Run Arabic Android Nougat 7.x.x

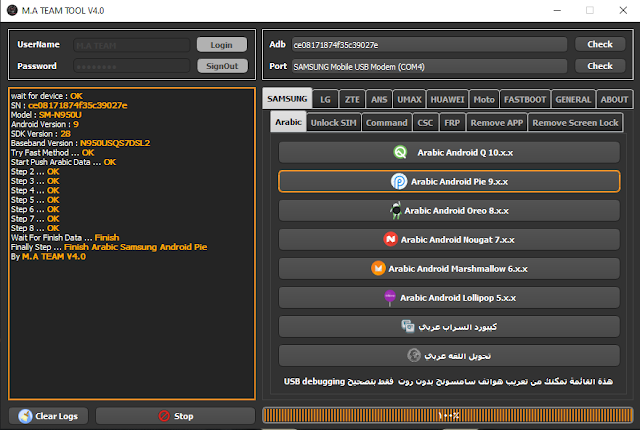(449, 239)
